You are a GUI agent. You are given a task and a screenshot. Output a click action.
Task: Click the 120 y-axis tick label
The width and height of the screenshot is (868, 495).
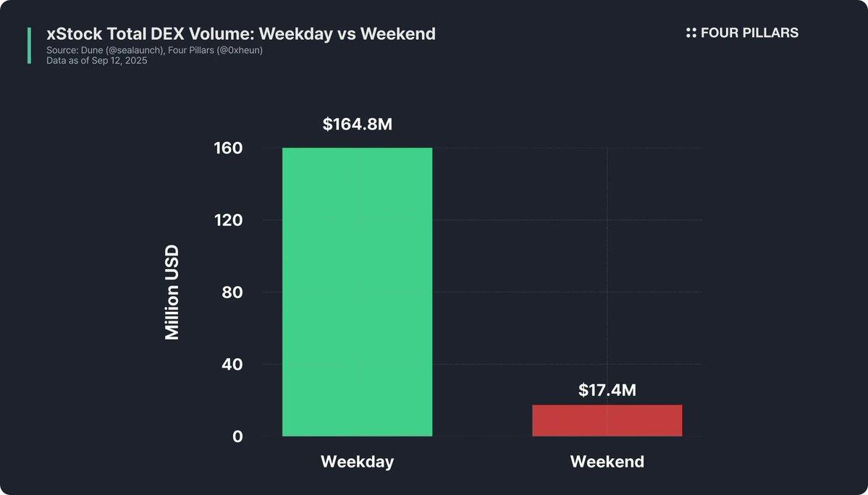tap(228, 220)
